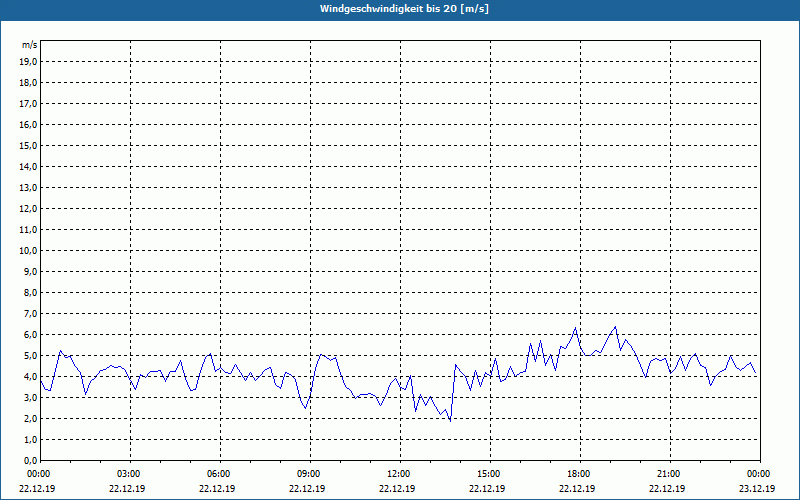
Task: Click the 7,0 y-axis label
Action: point(31,313)
